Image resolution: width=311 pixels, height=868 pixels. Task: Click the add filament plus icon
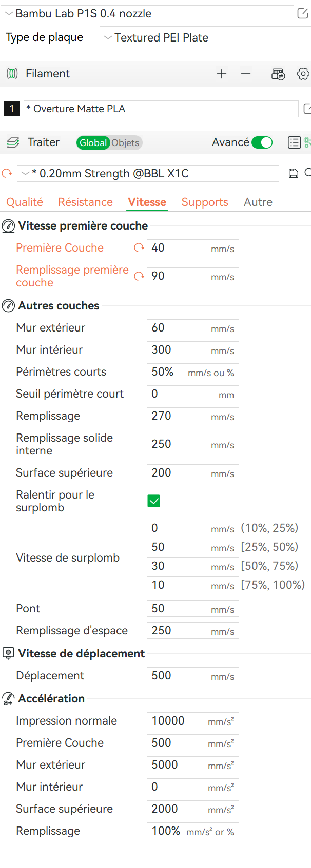pos(222,74)
